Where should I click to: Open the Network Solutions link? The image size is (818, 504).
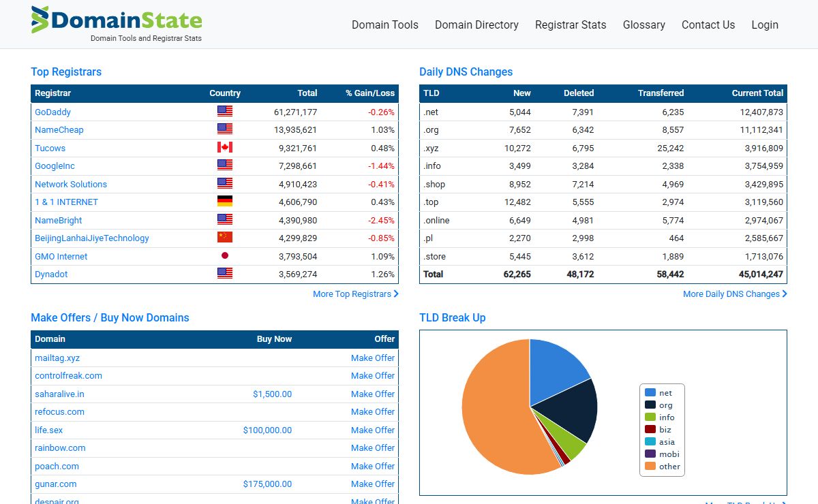pos(71,184)
